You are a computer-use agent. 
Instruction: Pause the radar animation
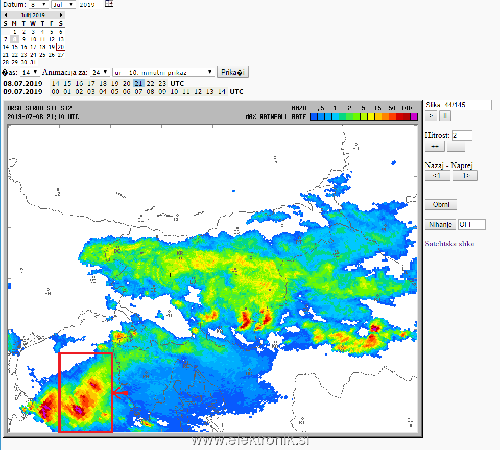click(445, 116)
